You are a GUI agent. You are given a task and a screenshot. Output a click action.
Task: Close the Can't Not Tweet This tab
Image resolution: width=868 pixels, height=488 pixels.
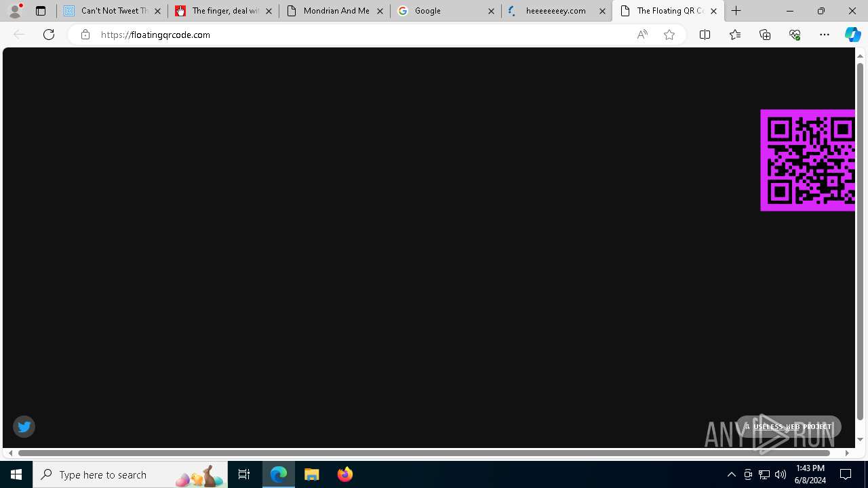pos(157,11)
